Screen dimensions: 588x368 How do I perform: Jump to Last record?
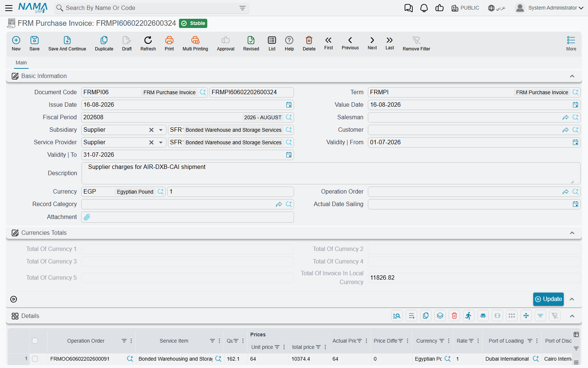point(390,43)
